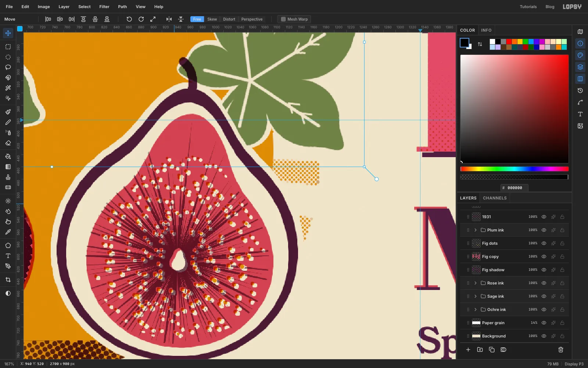Open the History panel icon

pyautogui.click(x=580, y=91)
